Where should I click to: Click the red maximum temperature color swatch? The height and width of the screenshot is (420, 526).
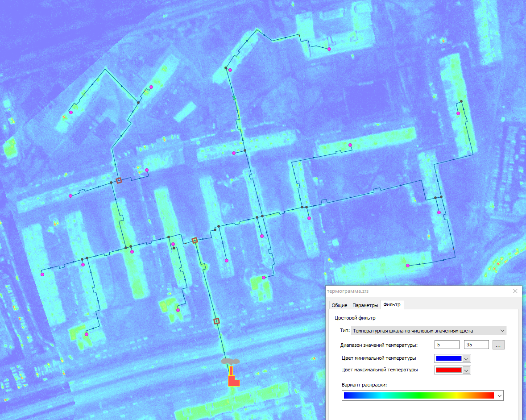448,370
